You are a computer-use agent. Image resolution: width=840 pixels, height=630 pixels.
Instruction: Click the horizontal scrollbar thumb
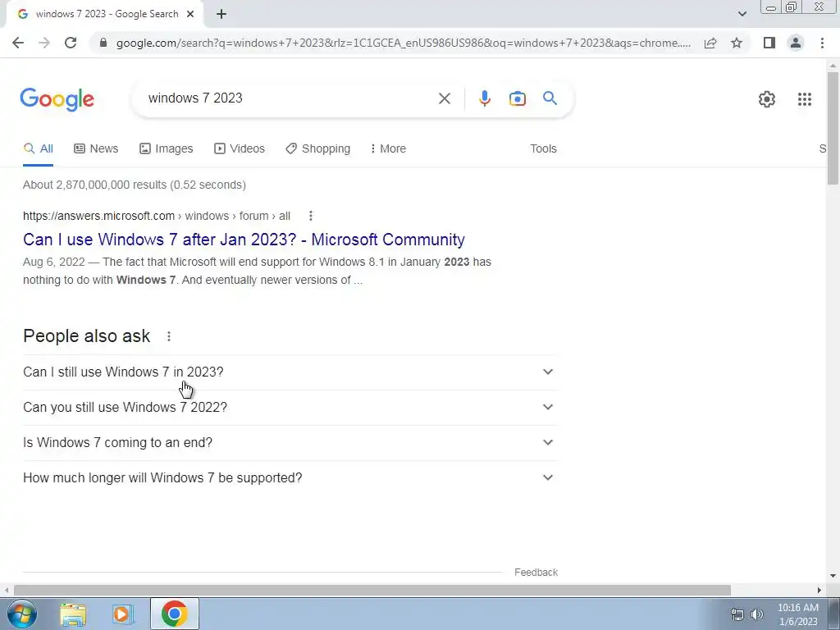pyautogui.click(x=372, y=590)
